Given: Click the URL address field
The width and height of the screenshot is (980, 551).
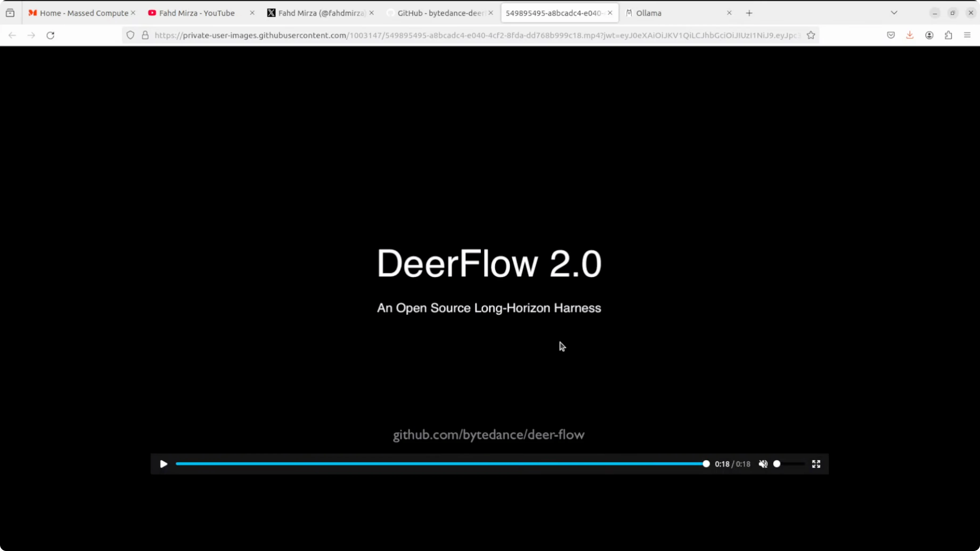Looking at the screenshot, I should click(x=476, y=35).
